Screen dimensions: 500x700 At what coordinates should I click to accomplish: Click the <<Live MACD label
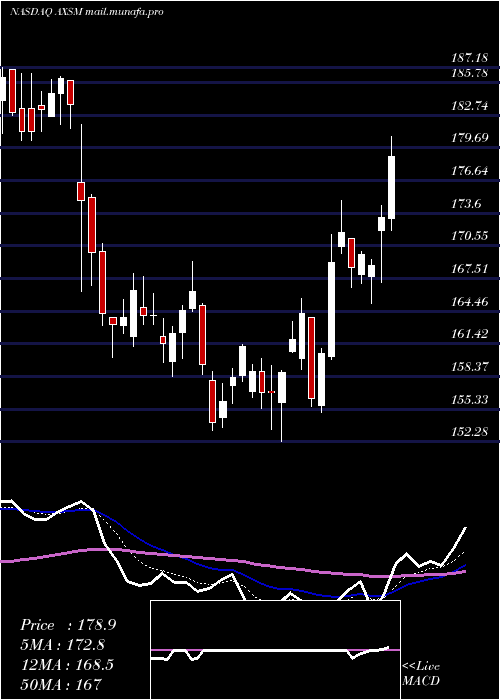(x=421, y=674)
